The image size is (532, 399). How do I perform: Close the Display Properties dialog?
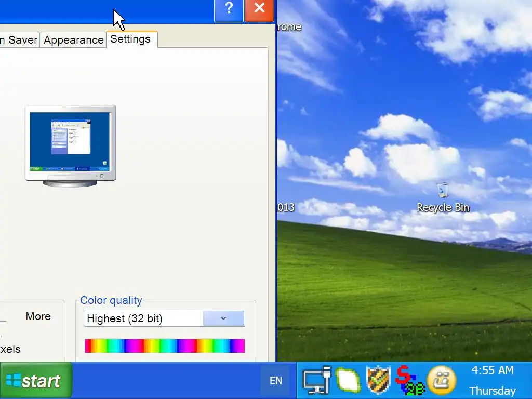(259, 9)
